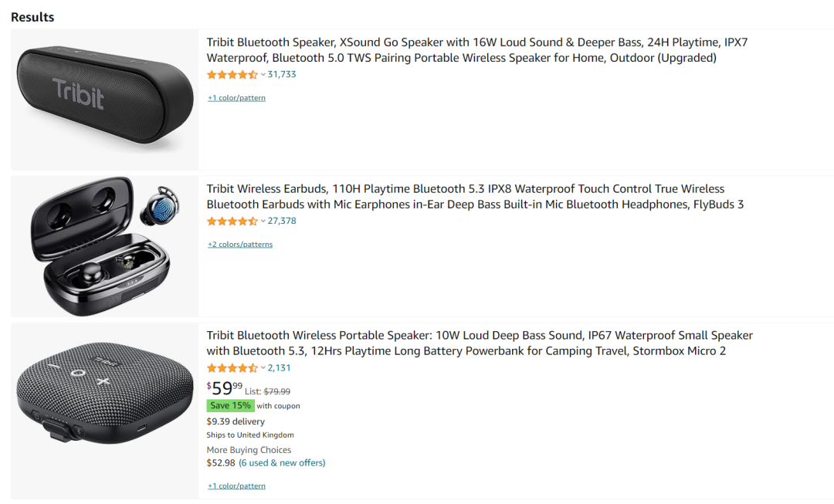This screenshot has height=504, width=834.
Task: Open the Tribit FlyBuds 3 earbuds image
Action: click(x=104, y=246)
